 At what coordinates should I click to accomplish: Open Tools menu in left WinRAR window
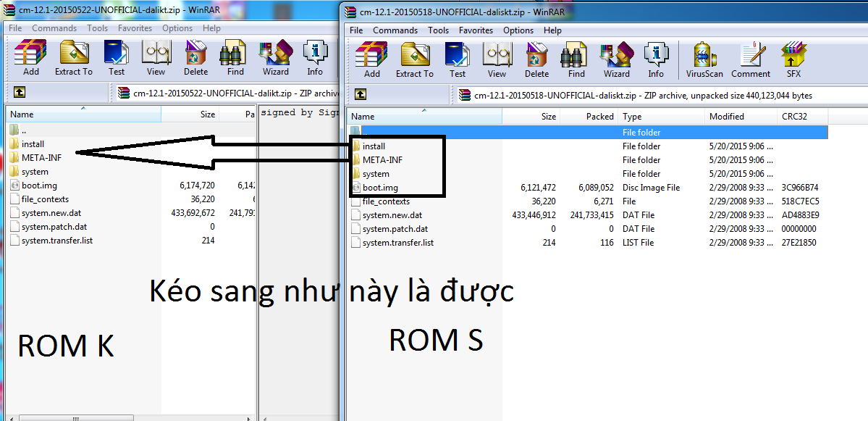coord(98,28)
